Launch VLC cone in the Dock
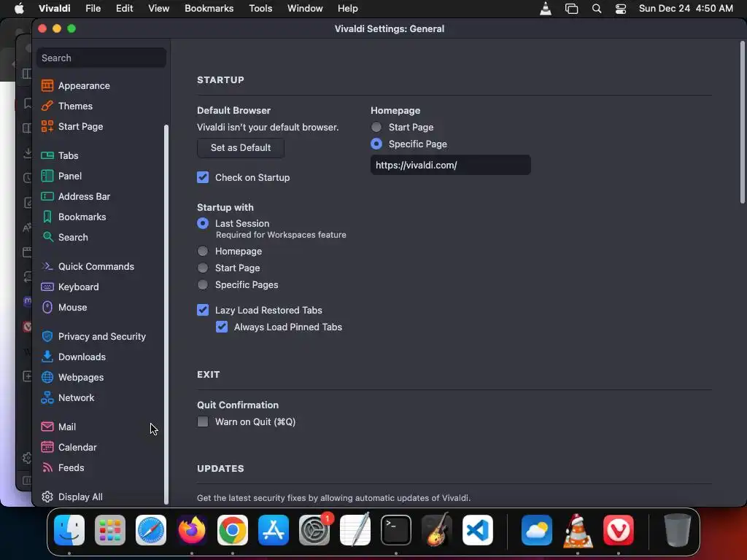Viewport: 747px width, 560px height. (x=578, y=530)
